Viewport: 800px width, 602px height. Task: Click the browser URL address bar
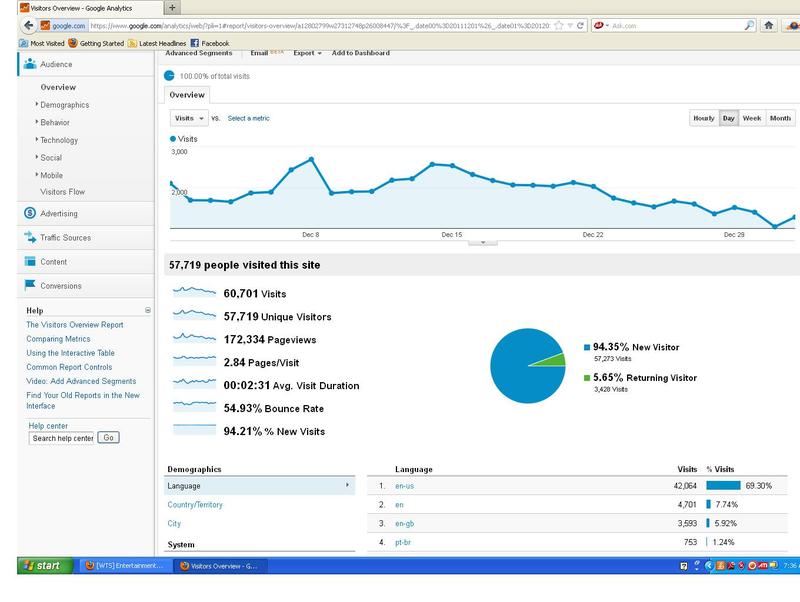click(320, 26)
